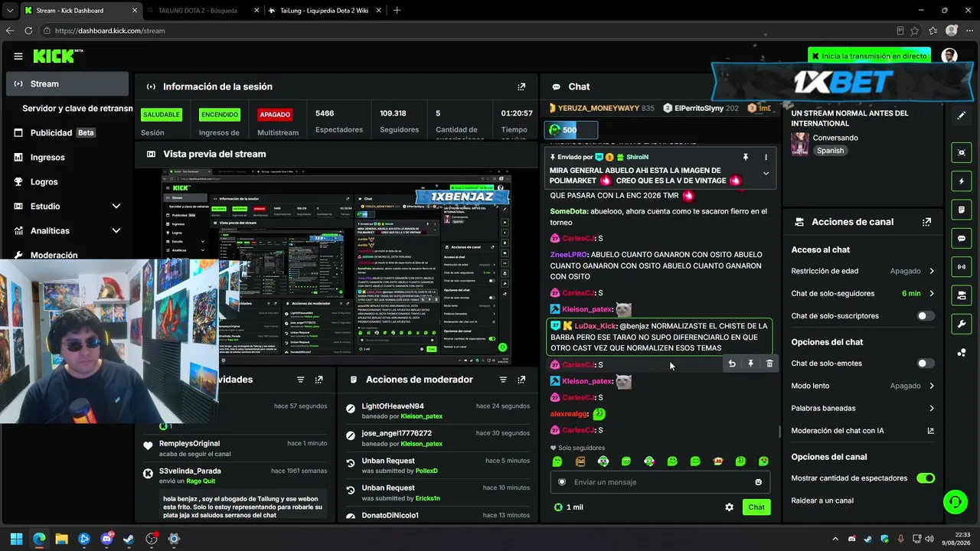Click LightOfHeavenN94 ban entry

pos(437,411)
